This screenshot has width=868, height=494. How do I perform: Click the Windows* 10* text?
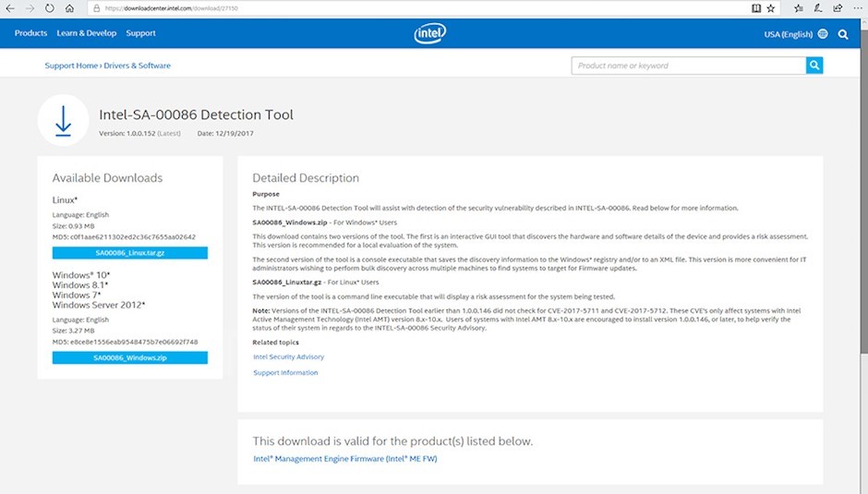pos(81,275)
